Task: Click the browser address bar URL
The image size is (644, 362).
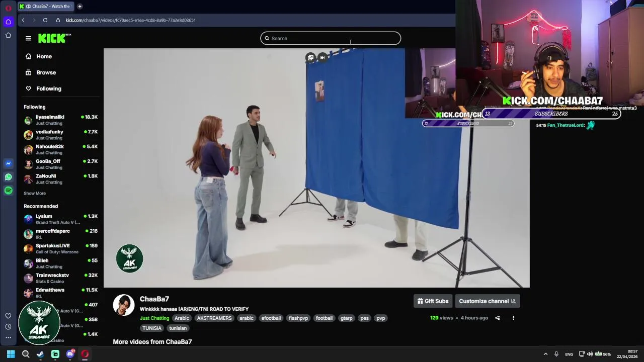Action: 131,20
